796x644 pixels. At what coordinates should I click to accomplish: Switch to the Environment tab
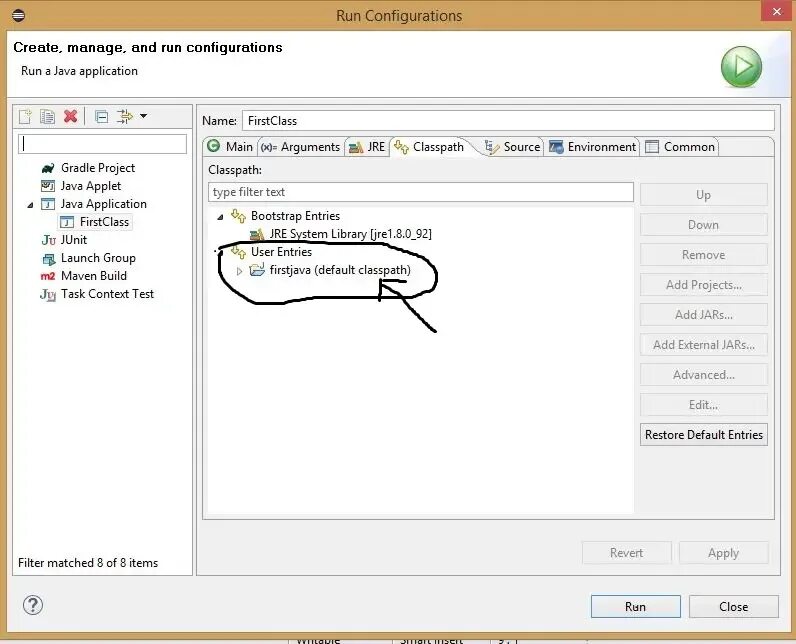592,147
